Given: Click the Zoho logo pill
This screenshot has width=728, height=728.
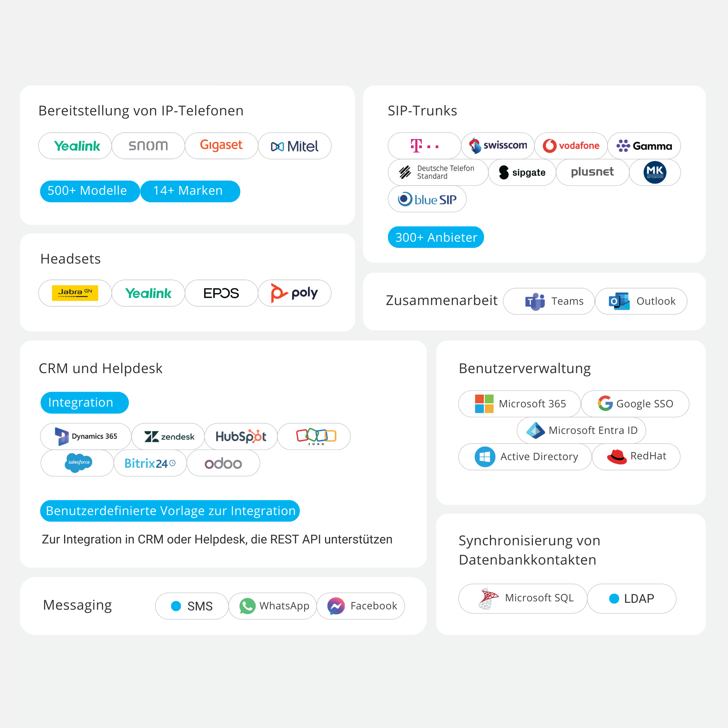Looking at the screenshot, I should pyautogui.click(x=316, y=436).
